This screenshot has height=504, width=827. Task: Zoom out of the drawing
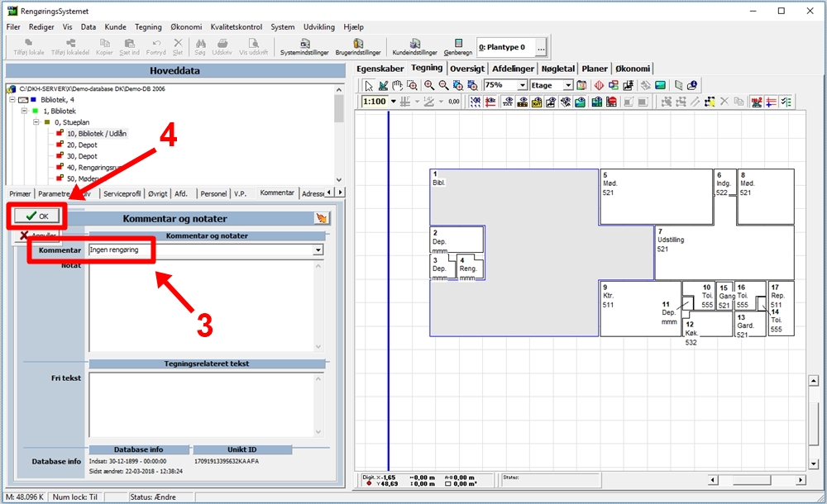443,85
